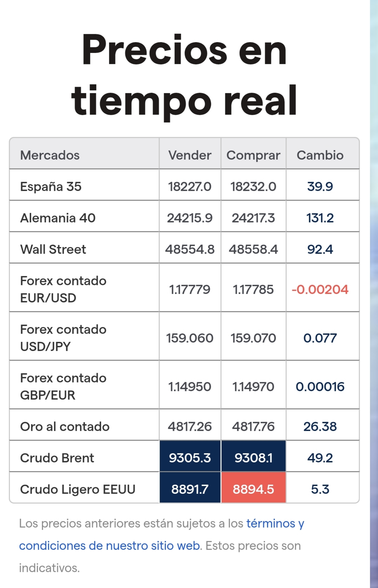Open the términos y condiciones link
The width and height of the screenshot is (378, 588).
click(x=162, y=534)
